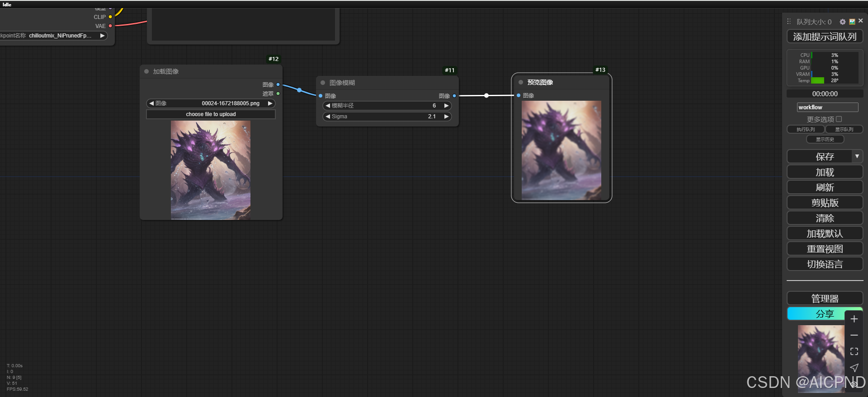The width and height of the screenshot is (868, 397).
Task: Click the navigation arrow mode icon
Action: pyautogui.click(x=854, y=368)
